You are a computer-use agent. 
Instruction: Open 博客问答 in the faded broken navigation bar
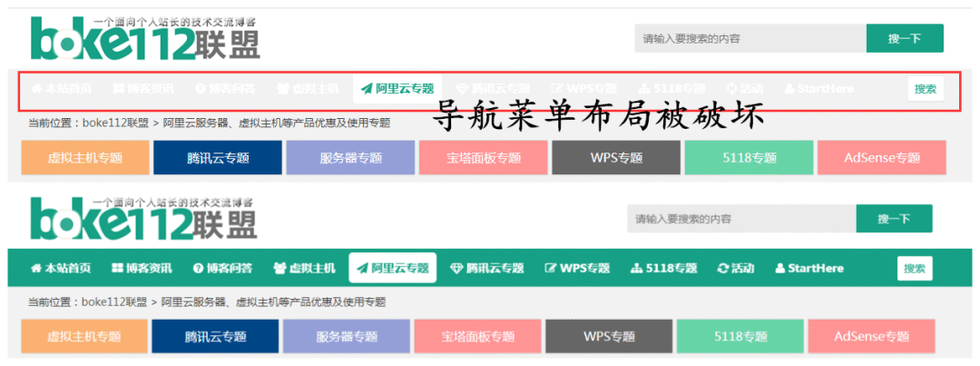point(225,88)
